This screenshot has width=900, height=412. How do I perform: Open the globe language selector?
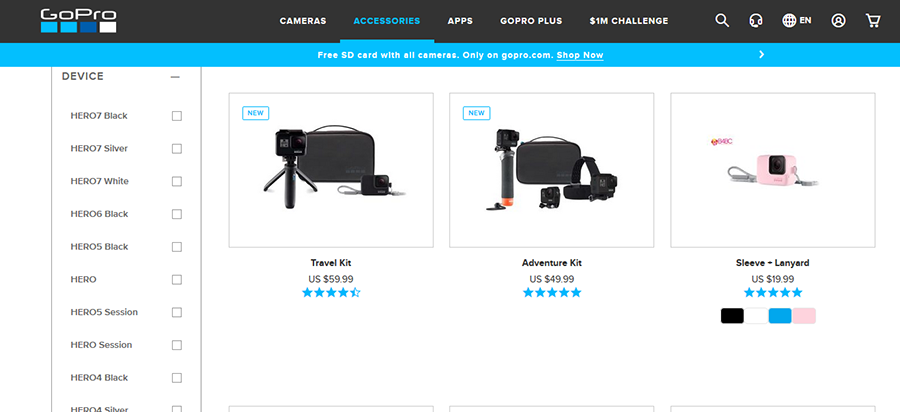pyautogui.click(x=797, y=21)
